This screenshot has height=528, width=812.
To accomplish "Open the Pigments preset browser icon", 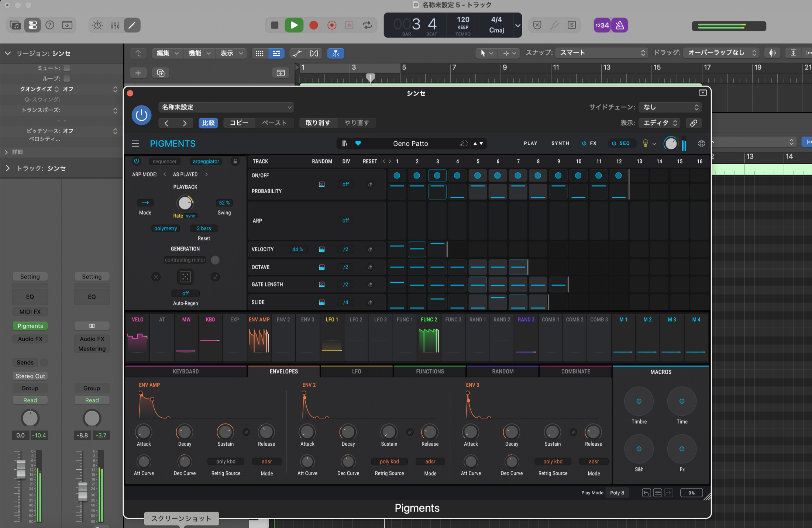I will click(344, 144).
